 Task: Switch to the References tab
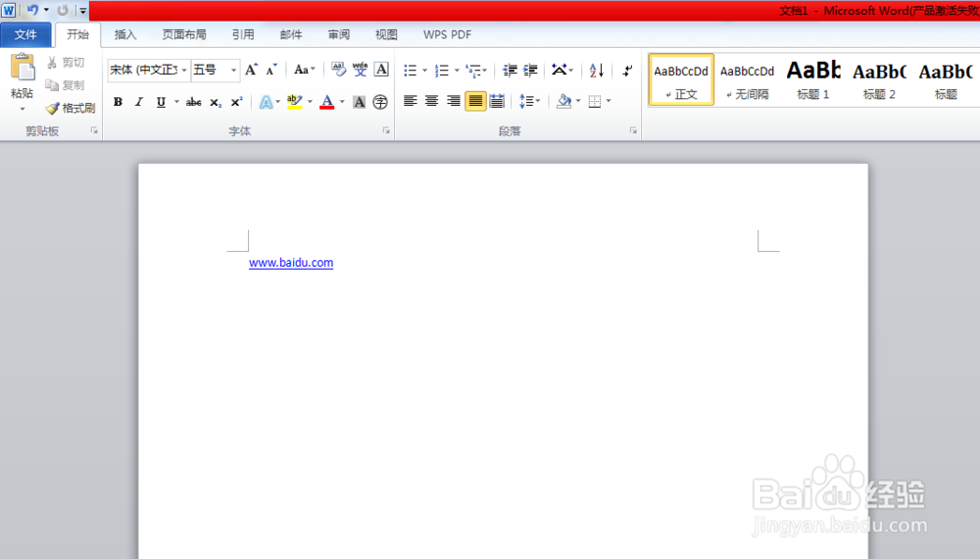pos(243,35)
